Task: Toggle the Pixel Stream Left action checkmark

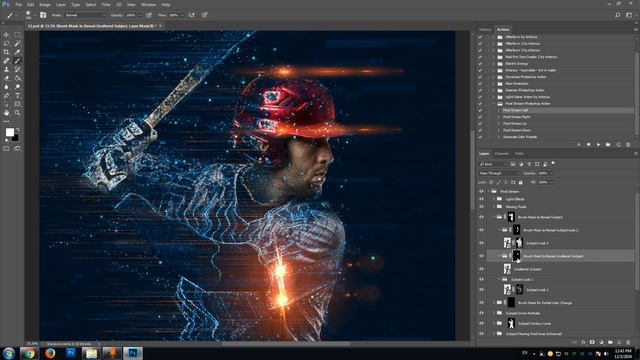Action: (480, 110)
